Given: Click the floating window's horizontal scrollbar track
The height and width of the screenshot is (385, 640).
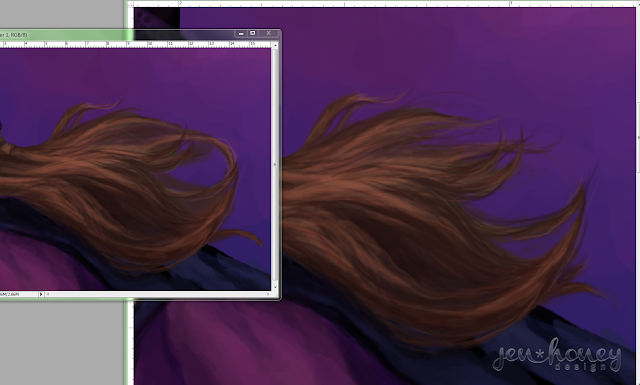Looking at the screenshot, I should pos(158,294).
